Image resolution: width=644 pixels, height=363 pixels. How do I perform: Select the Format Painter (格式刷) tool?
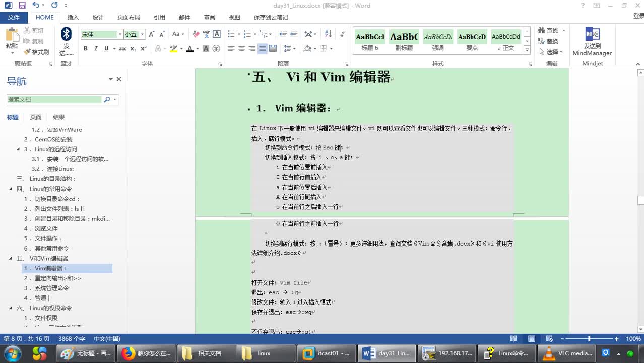[x=36, y=52]
